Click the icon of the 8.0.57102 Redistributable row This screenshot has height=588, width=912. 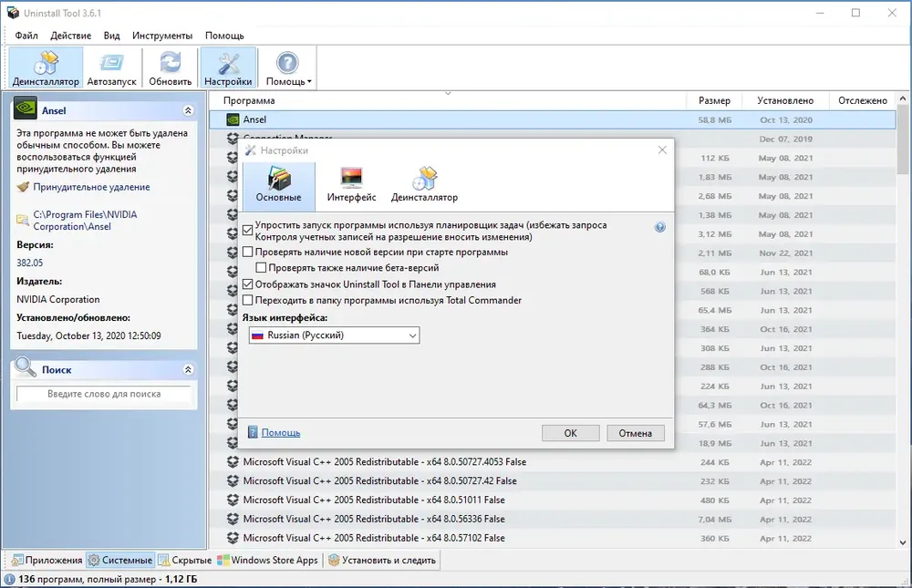click(x=233, y=538)
